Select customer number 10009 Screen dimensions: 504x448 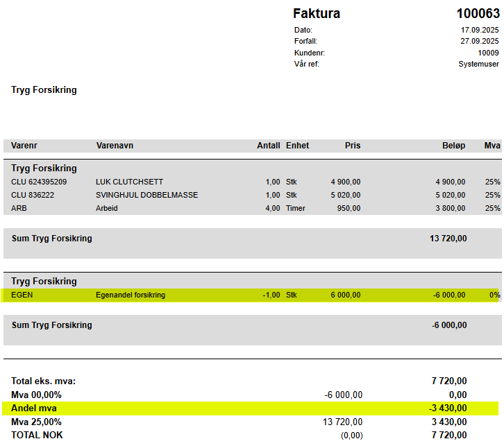488,53
